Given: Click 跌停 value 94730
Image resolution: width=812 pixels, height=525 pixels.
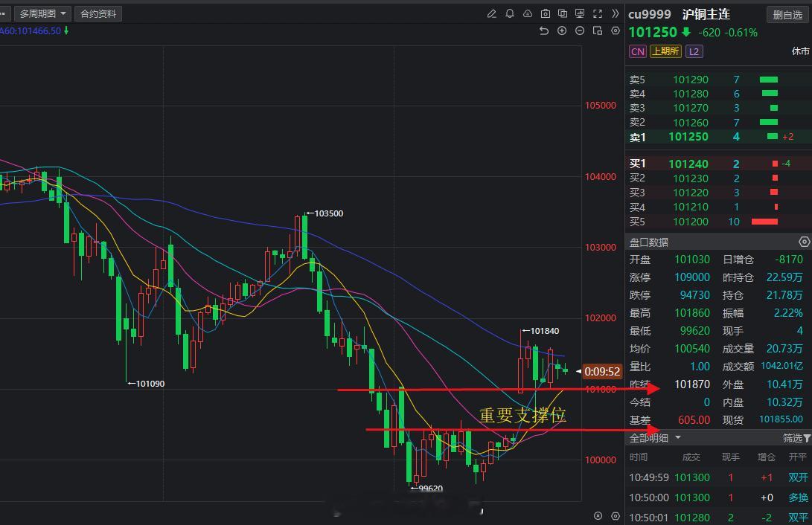Looking at the screenshot, I should [x=695, y=294].
